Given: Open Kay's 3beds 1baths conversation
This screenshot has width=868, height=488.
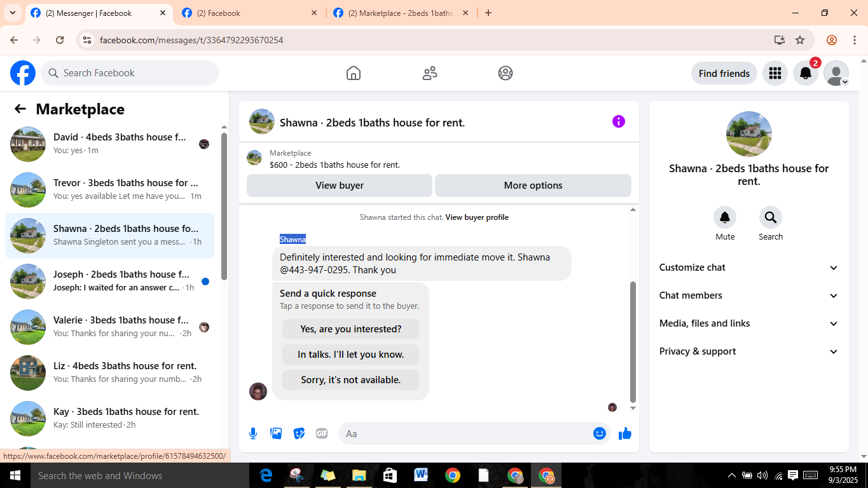Looking at the screenshot, I should tap(109, 419).
